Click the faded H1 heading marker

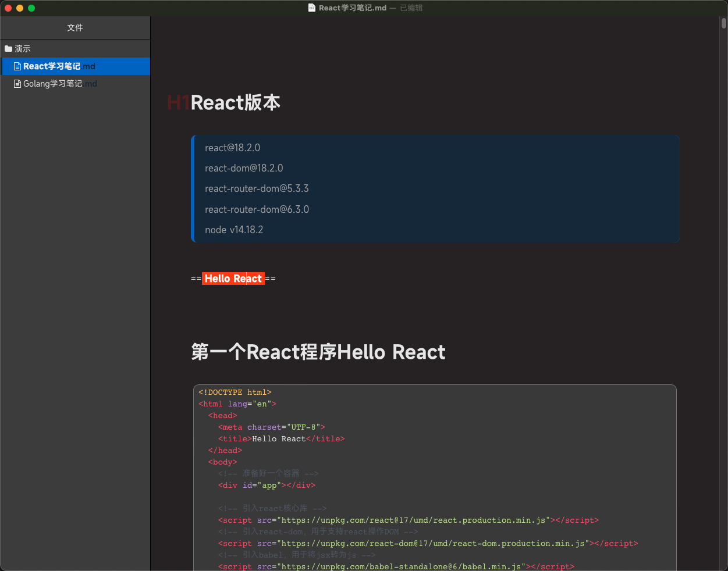pos(177,103)
